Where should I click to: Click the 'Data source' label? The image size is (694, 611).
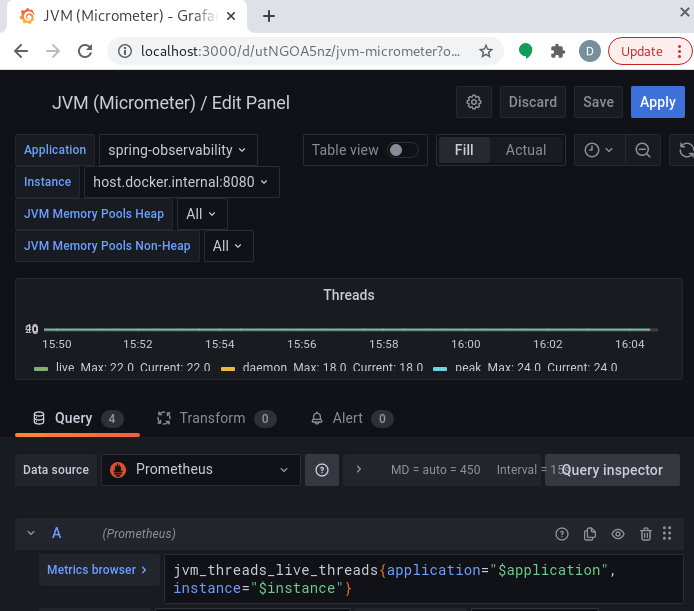pyautogui.click(x=56, y=470)
